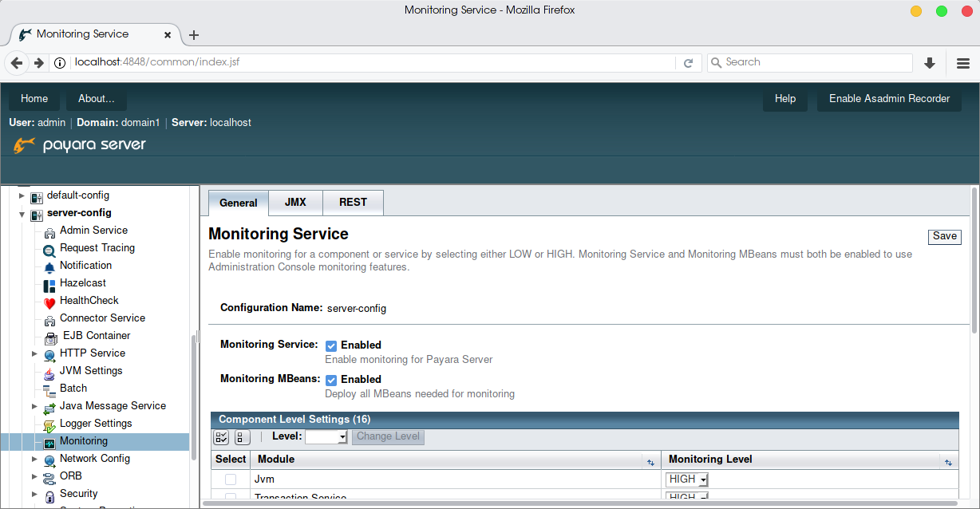
Task: Click the main content vertical scrollbar
Action: 974,259
